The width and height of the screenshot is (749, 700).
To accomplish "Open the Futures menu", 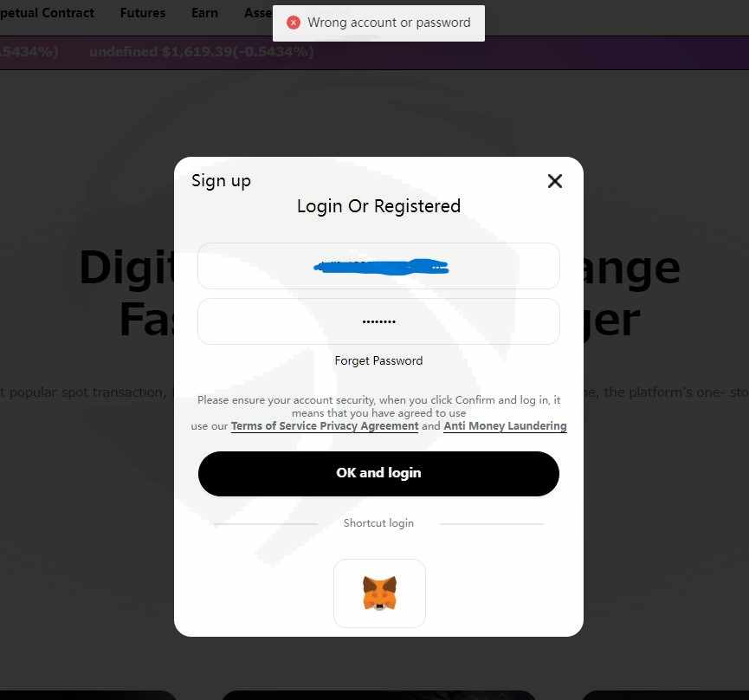I will point(142,13).
